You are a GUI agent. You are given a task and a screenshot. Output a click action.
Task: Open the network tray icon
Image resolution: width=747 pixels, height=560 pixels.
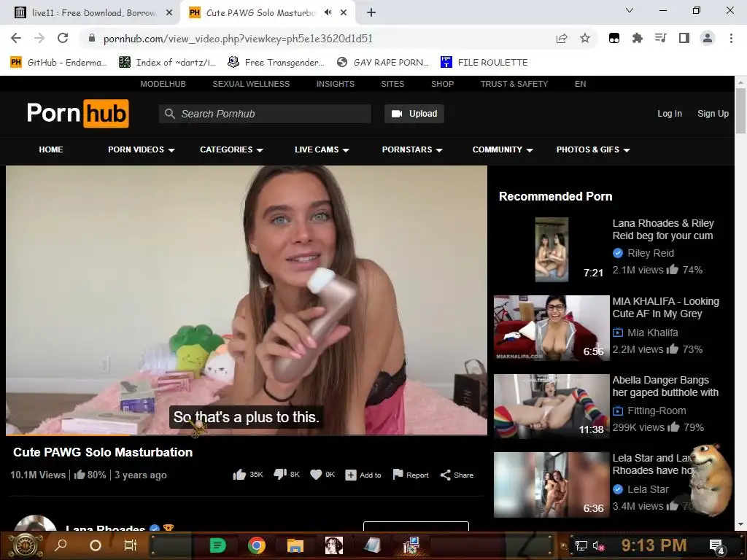click(x=581, y=545)
